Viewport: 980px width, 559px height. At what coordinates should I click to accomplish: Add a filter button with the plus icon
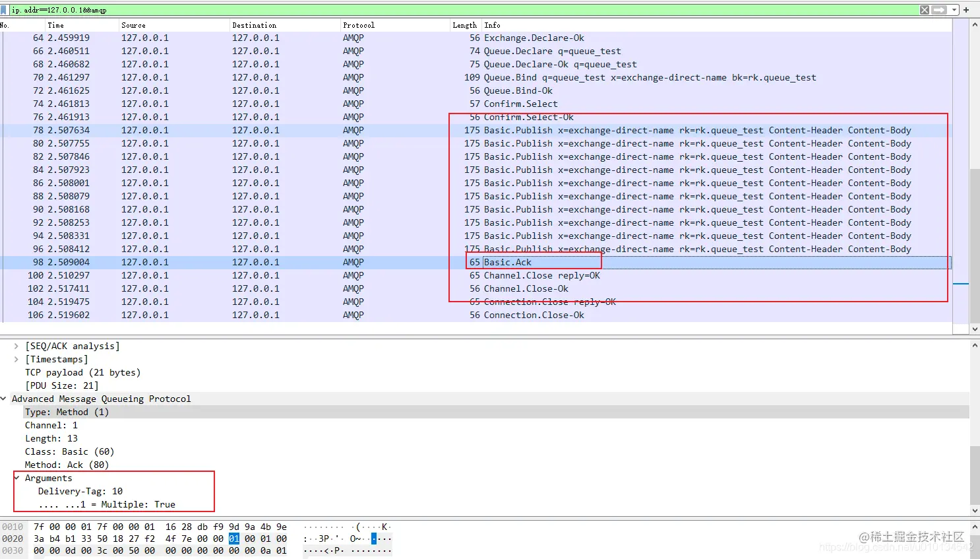point(966,10)
